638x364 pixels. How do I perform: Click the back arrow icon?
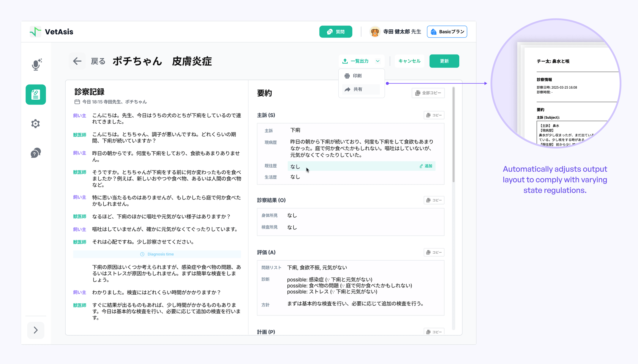(77, 61)
